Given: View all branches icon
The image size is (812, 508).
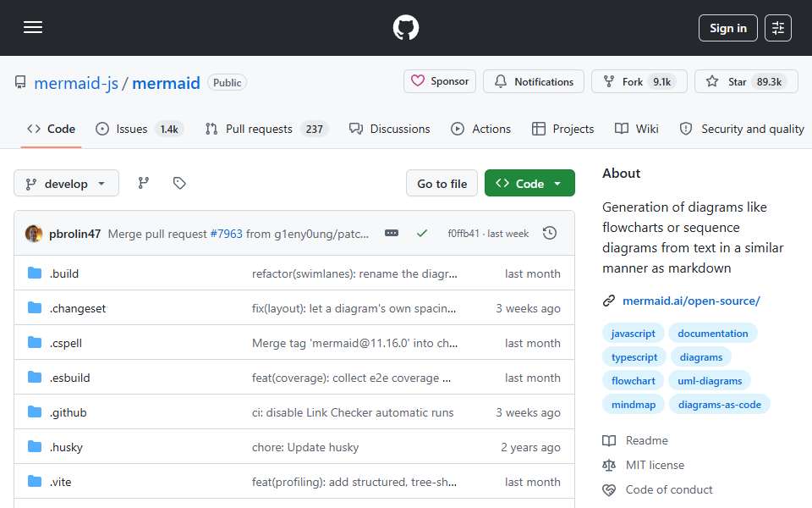Looking at the screenshot, I should 144,183.
